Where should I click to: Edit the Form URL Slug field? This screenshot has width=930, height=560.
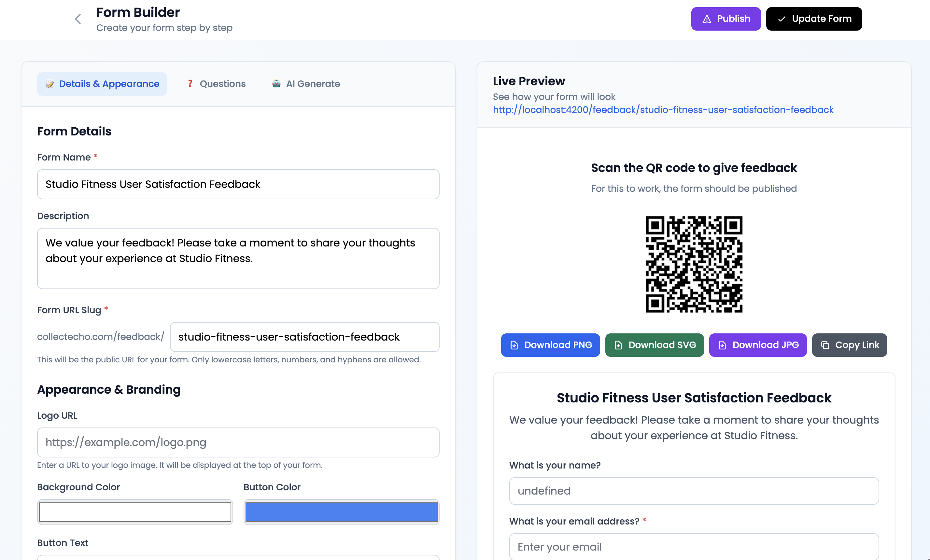coord(304,337)
